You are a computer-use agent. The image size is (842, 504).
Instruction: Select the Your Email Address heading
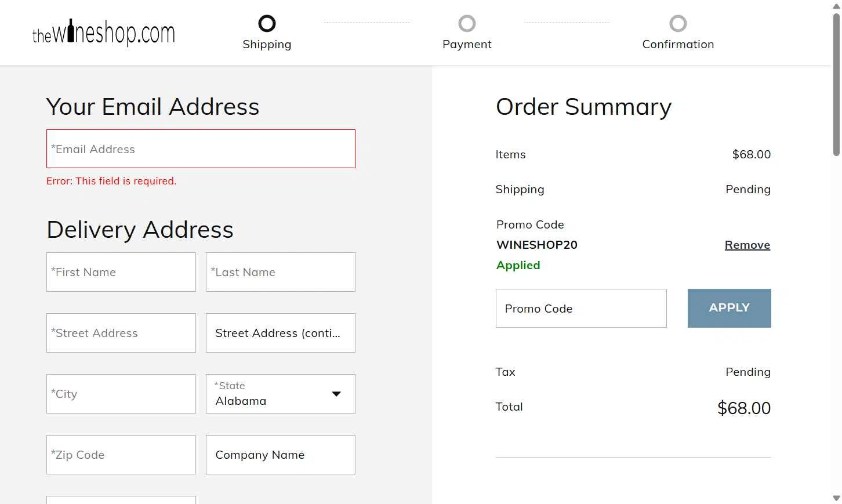pyautogui.click(x=153, y=107)
